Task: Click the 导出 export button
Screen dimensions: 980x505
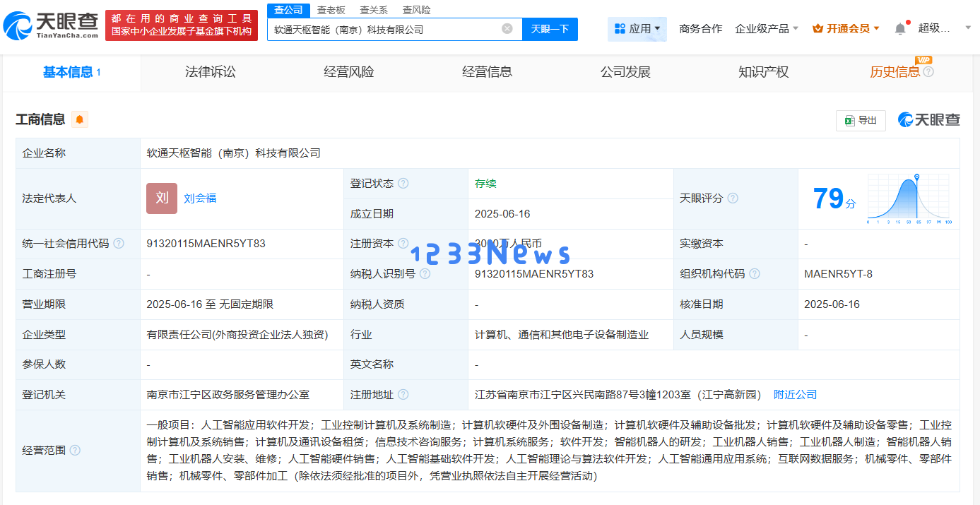Action: coord(861,121)
